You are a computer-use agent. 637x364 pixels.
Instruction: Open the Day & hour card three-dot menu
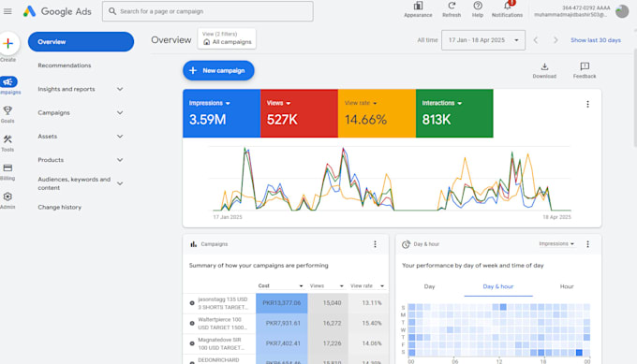[587, 244]
